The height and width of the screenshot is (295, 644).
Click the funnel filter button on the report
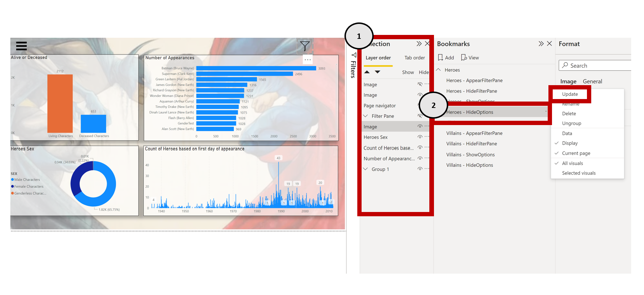pyautogui.click(x=305, y=46)
